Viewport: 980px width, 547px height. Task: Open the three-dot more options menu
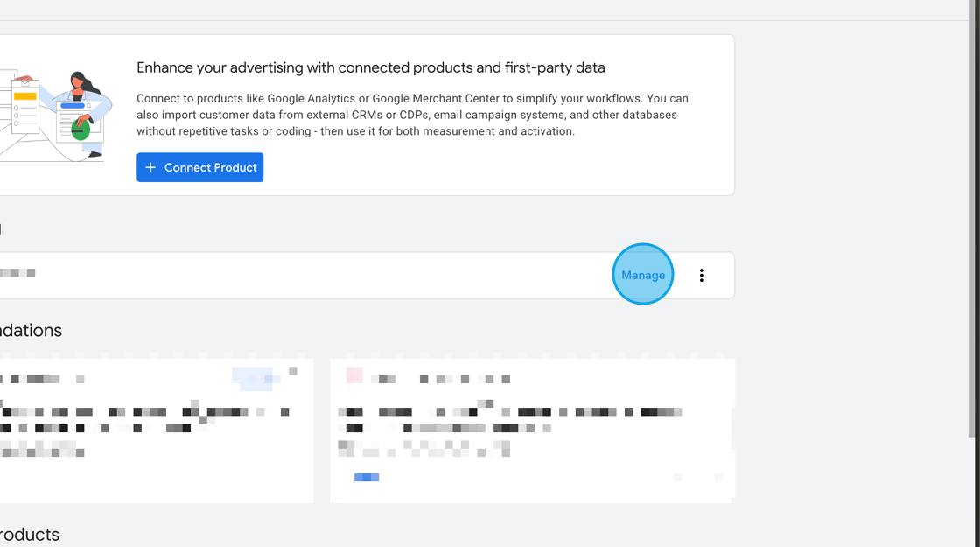click(x=701, y=276)
